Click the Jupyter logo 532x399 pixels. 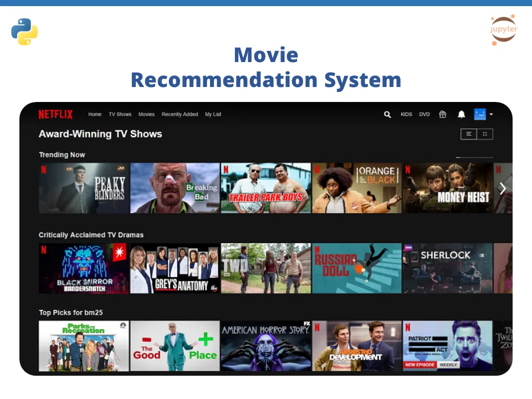(503, 29)
